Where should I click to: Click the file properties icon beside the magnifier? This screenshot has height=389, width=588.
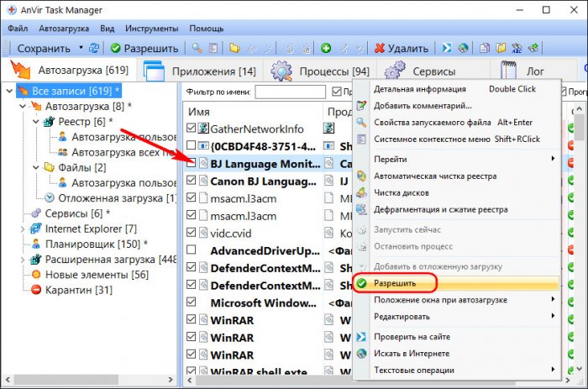213,48
